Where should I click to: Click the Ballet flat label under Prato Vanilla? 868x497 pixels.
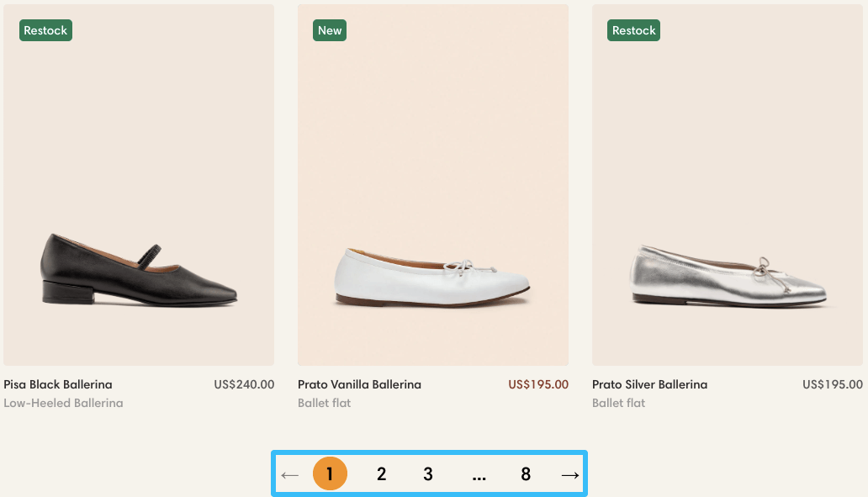(324, 403)
